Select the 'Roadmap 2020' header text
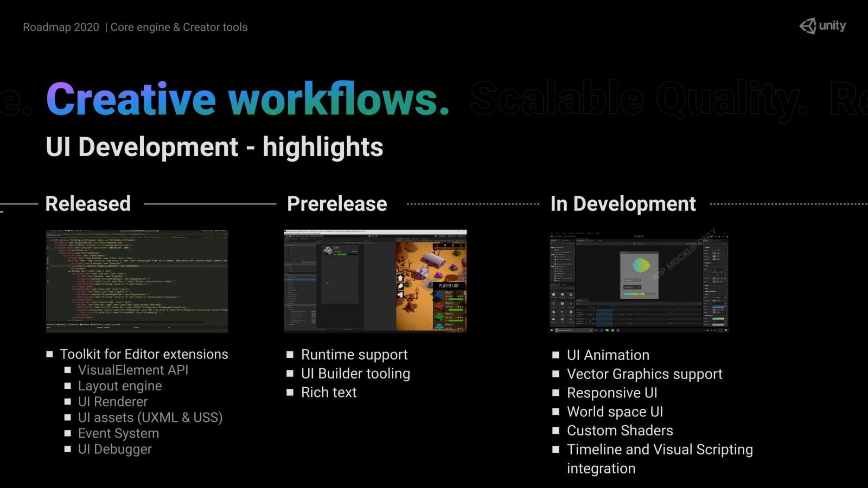This screenshot has height=488, width=868. point(61,27)
